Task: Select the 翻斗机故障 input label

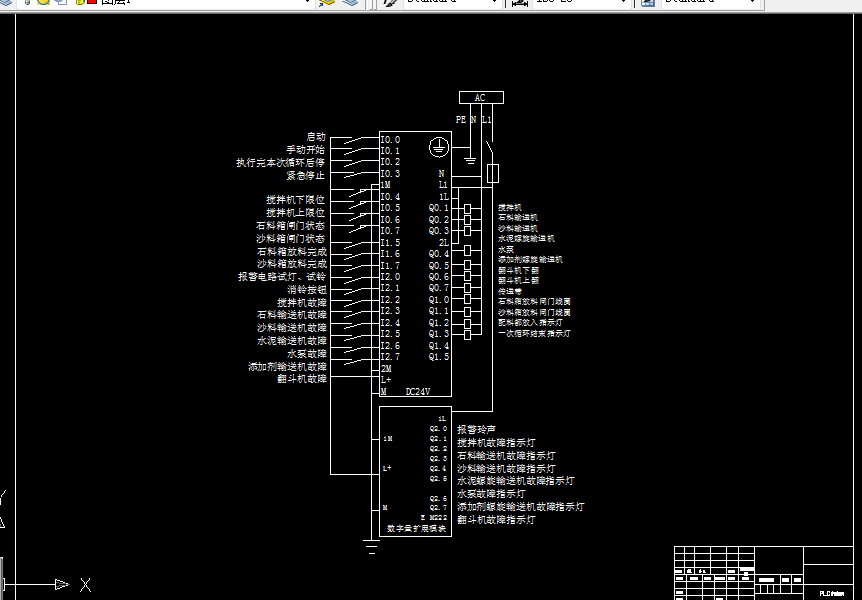Action: [302, 379]
